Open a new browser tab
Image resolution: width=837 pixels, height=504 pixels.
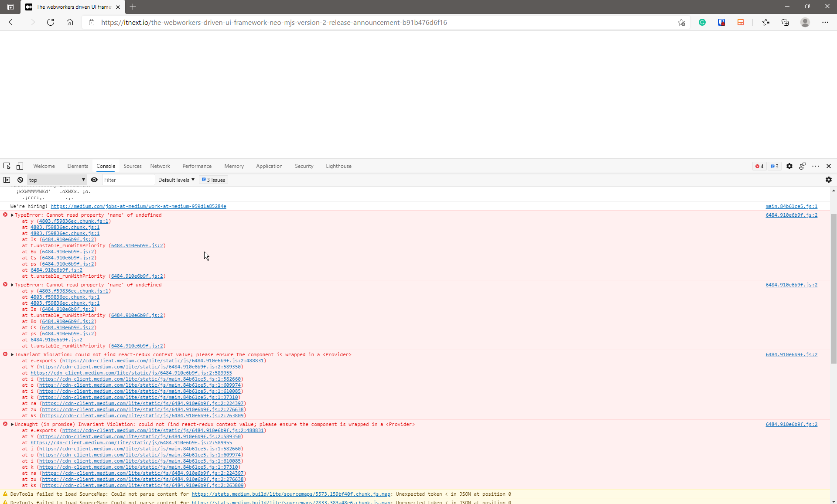133,7
